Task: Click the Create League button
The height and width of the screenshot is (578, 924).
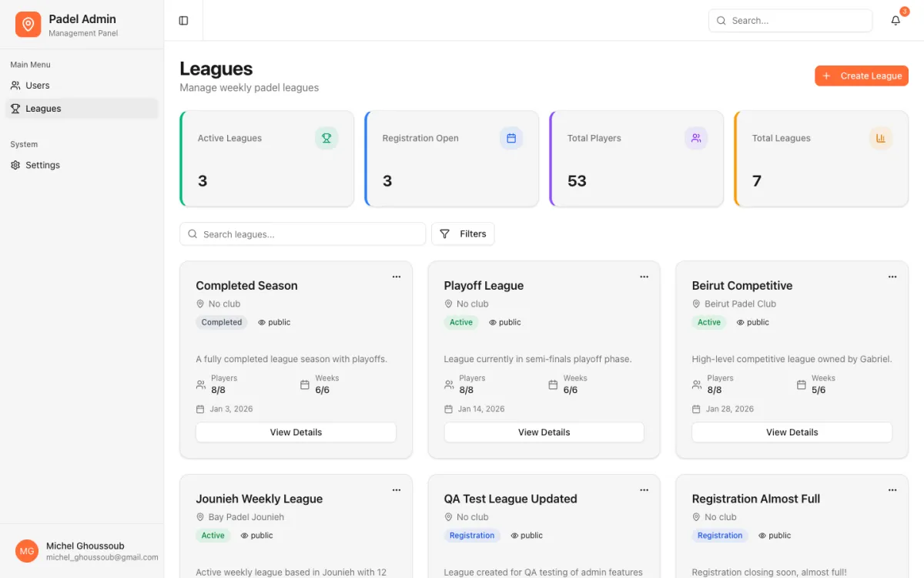Action: coord(862,76)
